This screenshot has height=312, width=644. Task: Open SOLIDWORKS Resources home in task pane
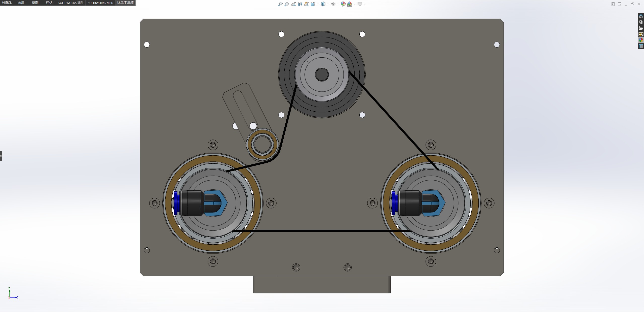(x=641, y=16)
